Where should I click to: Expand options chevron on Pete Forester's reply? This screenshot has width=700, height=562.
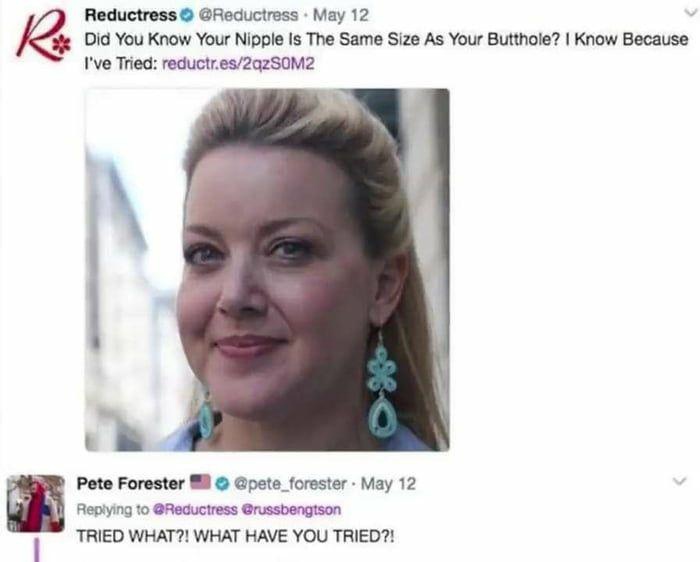coord(679,481)
